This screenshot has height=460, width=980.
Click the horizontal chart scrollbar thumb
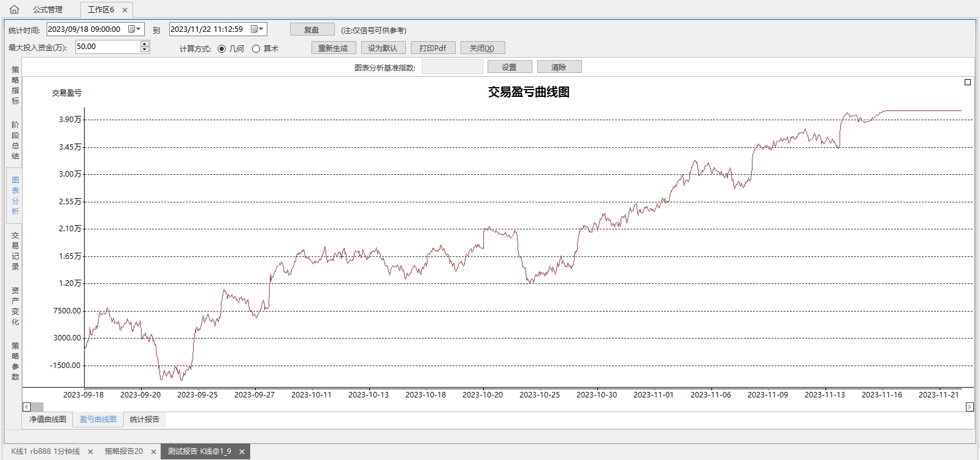[x=37, y=407]
